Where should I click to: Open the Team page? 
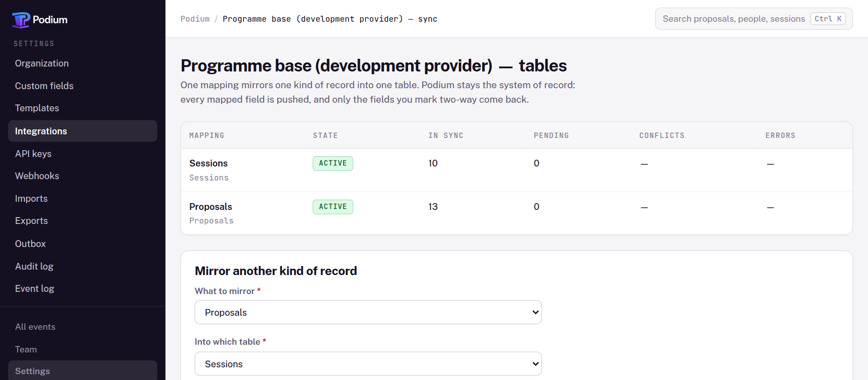click(83, 349)
